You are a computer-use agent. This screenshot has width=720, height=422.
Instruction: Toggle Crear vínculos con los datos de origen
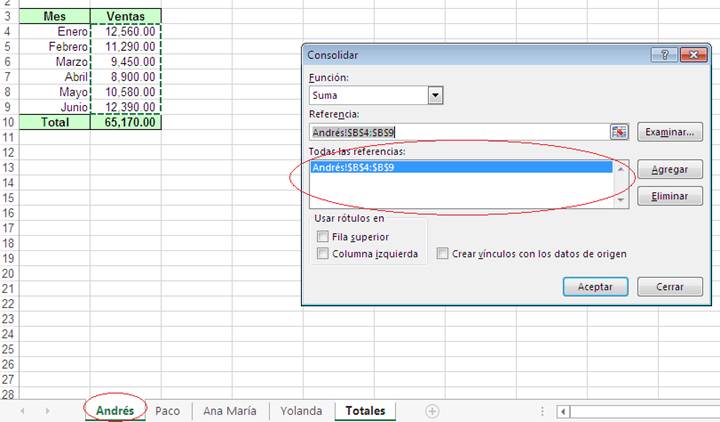tap(442, 254)
